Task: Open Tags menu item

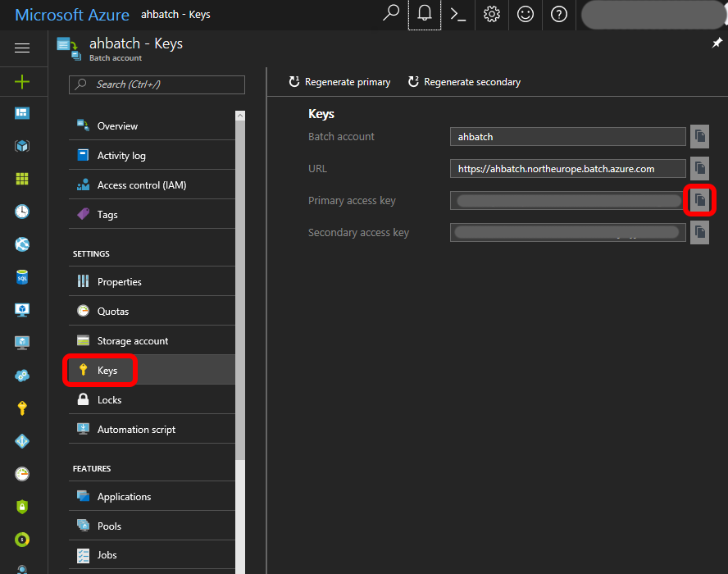Action: pos(152,215)
